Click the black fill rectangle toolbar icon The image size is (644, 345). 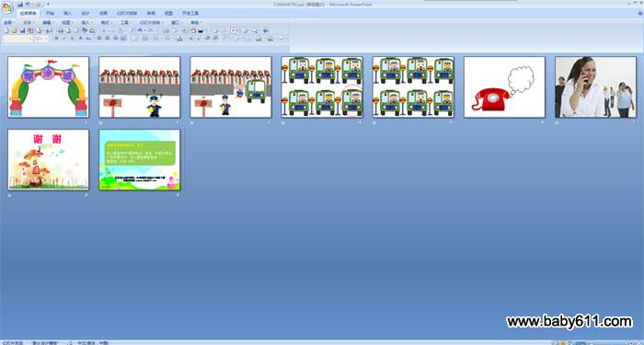click(201, 30)
